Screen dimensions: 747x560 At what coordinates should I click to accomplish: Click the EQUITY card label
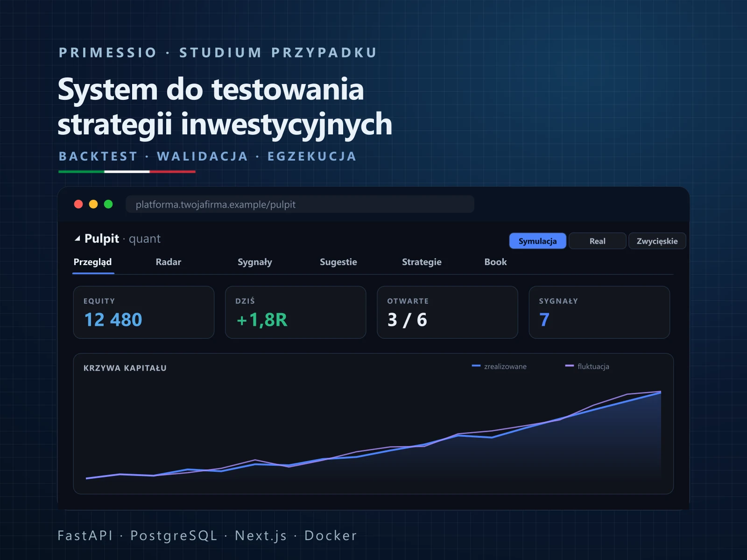99,301
